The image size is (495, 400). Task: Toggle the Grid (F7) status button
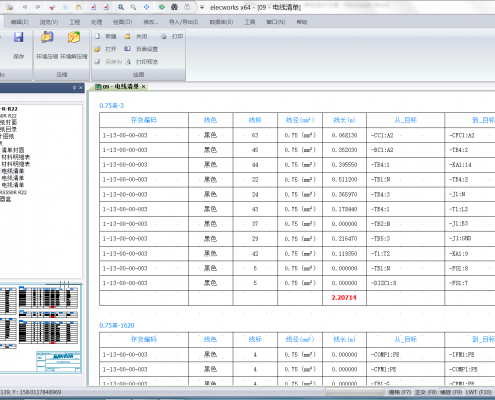(400, 392)
